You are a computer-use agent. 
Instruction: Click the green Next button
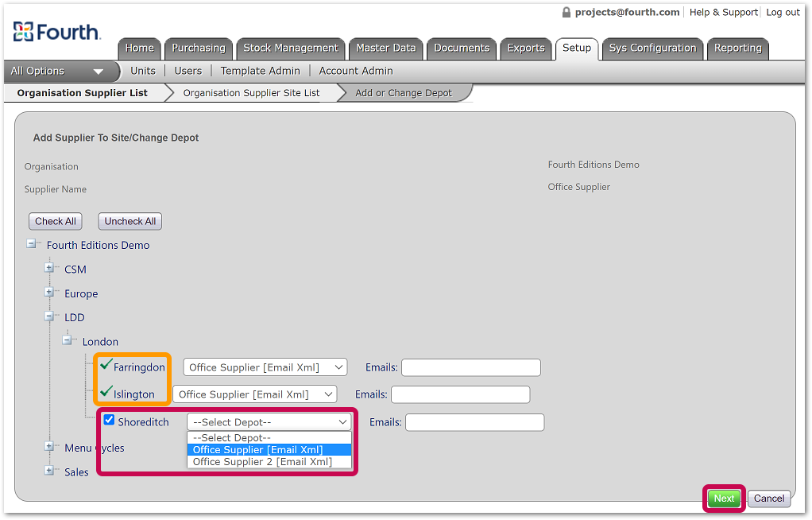(724, 499)
